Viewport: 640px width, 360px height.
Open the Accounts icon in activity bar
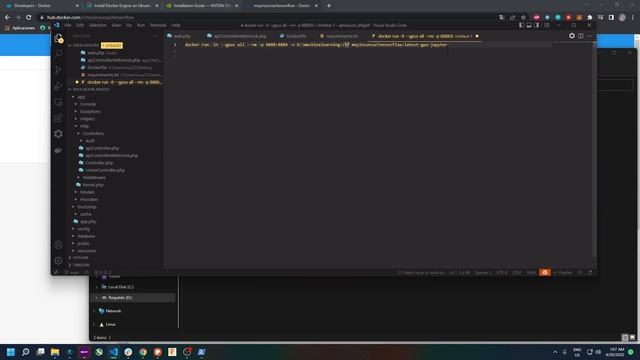58,244
